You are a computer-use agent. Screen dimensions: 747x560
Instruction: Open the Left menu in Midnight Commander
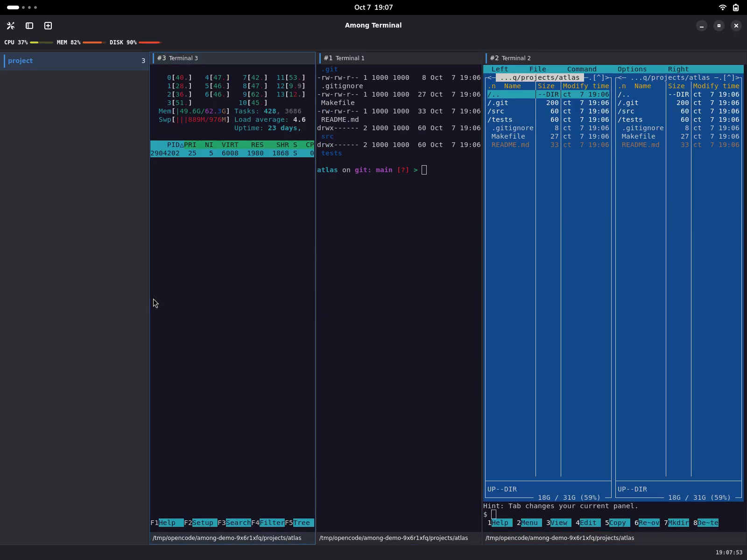click(x=500, y=69)
